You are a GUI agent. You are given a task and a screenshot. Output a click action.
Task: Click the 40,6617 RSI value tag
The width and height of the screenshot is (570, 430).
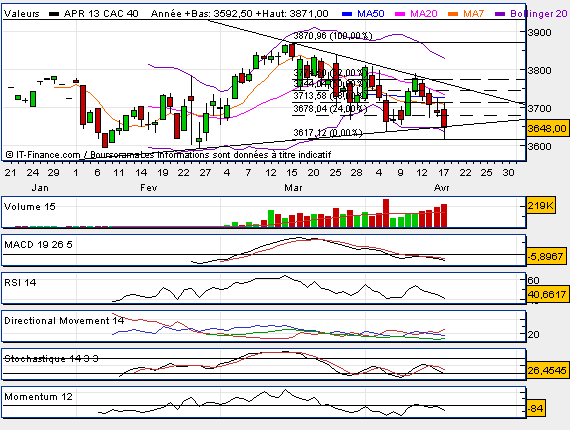point(547,294)
